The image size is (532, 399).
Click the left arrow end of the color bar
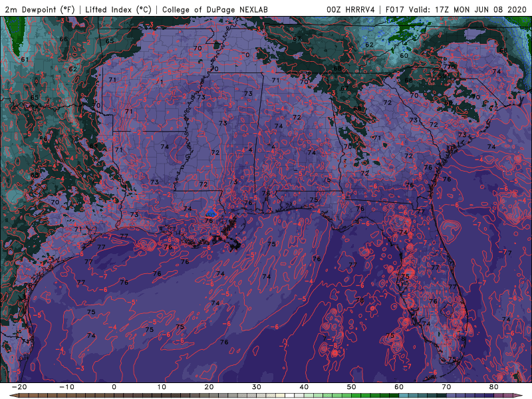(13, 396)
